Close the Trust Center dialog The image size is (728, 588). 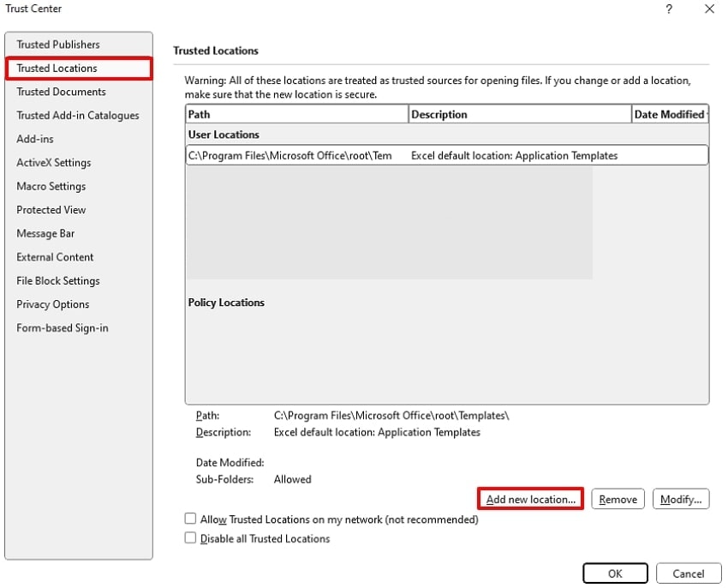click(709, 9)
